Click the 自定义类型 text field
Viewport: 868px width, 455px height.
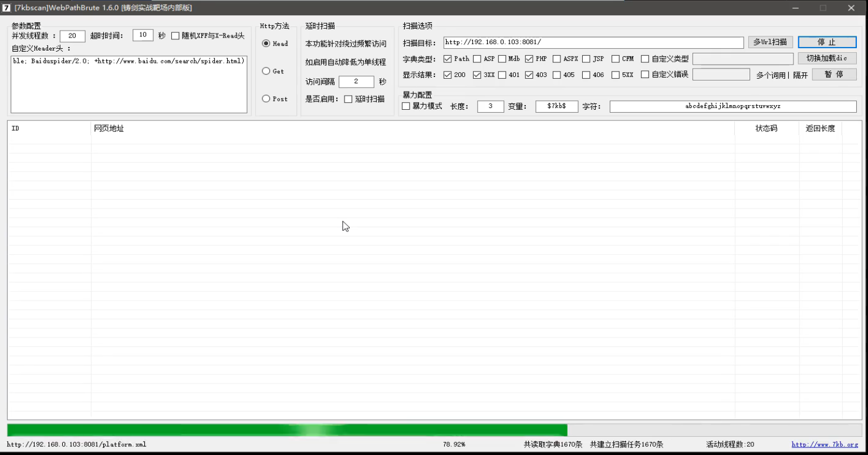coord(743,59)
